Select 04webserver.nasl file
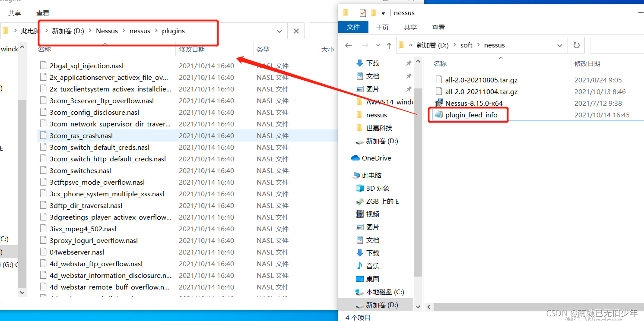Image resolution: width=644 pixels, height=321 pixels. point(77,252)
